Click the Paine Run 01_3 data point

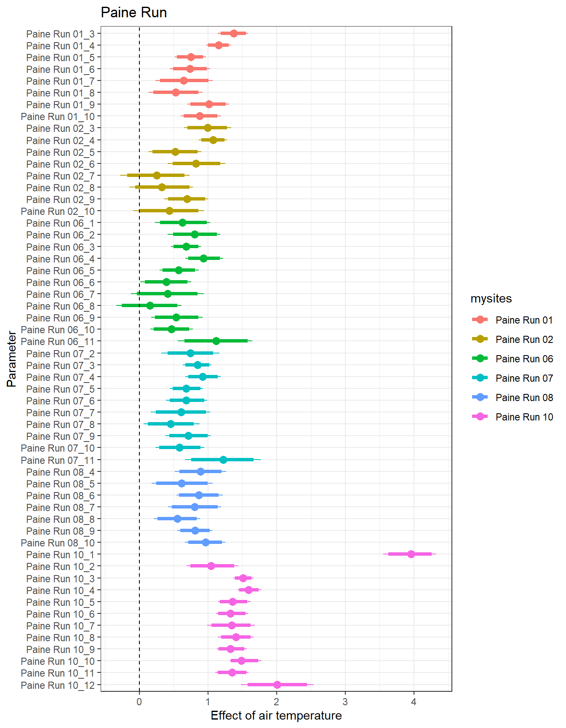tap(234, 34)
